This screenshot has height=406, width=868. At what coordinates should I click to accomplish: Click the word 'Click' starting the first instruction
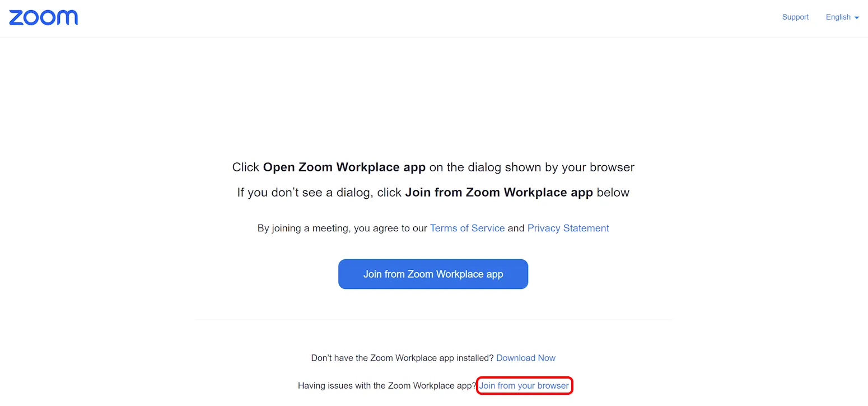(x=246, y=167)
